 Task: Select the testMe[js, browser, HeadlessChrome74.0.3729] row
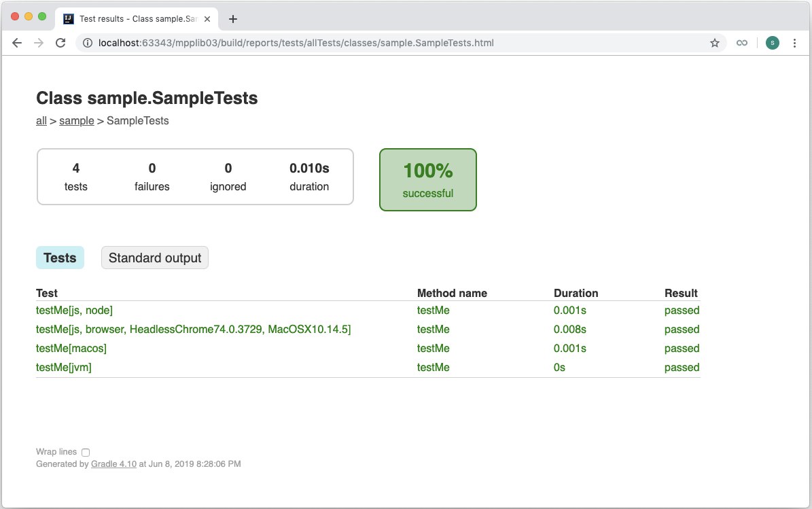[x=368, y=330]
